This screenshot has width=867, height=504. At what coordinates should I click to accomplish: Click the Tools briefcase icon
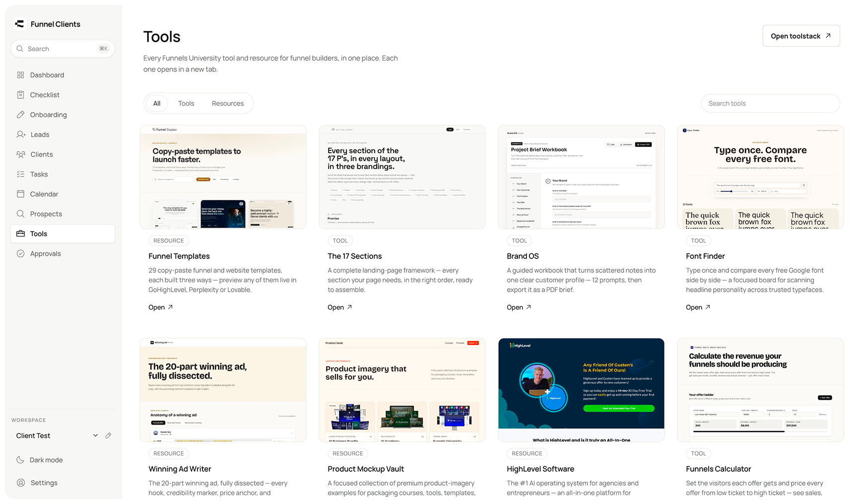[x=20, y=234]
